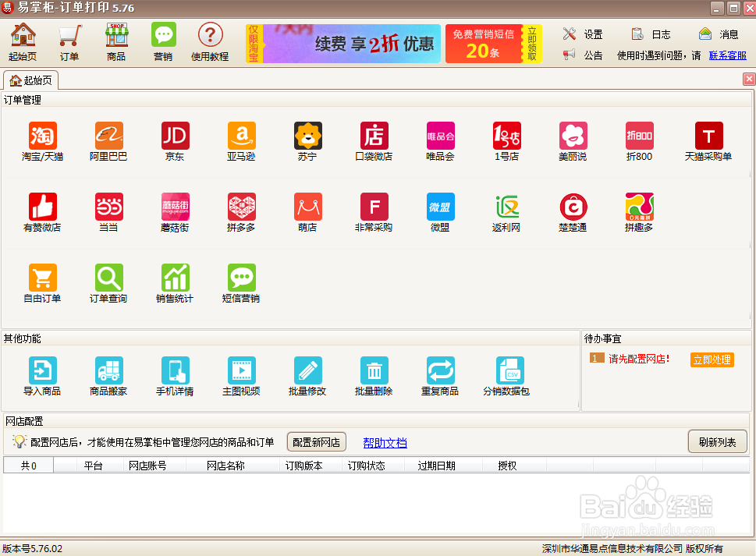
Task: Open the 使用教程 tutorial help item
Action: [x=210, y=42]
